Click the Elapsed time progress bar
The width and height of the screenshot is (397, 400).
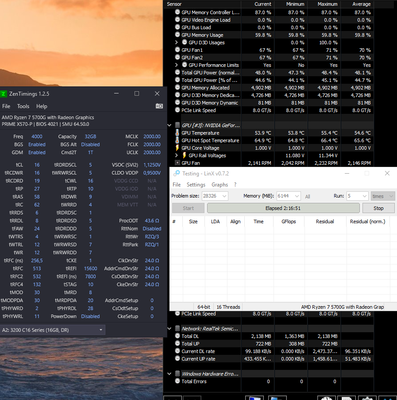coord(283,208)
